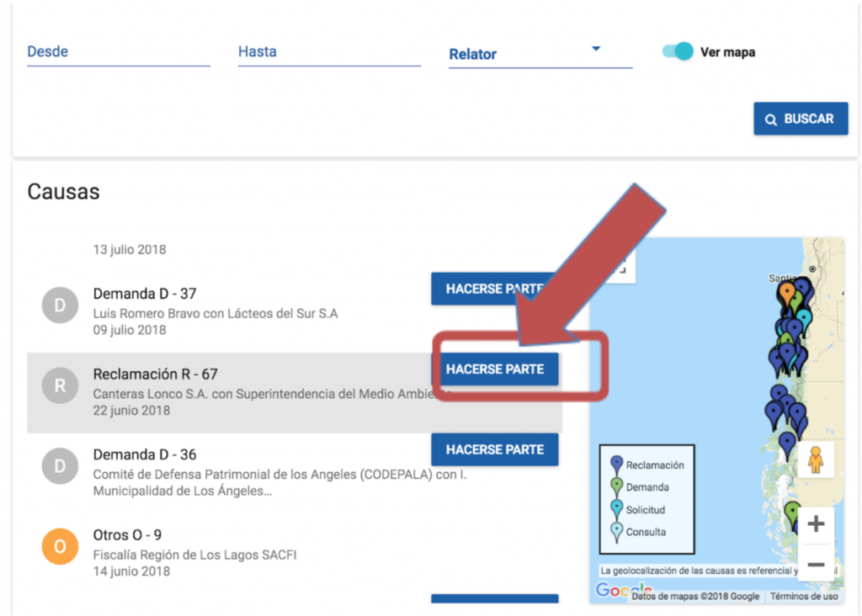
Task: Focus the Hasta date field
Action: (328, 52)
